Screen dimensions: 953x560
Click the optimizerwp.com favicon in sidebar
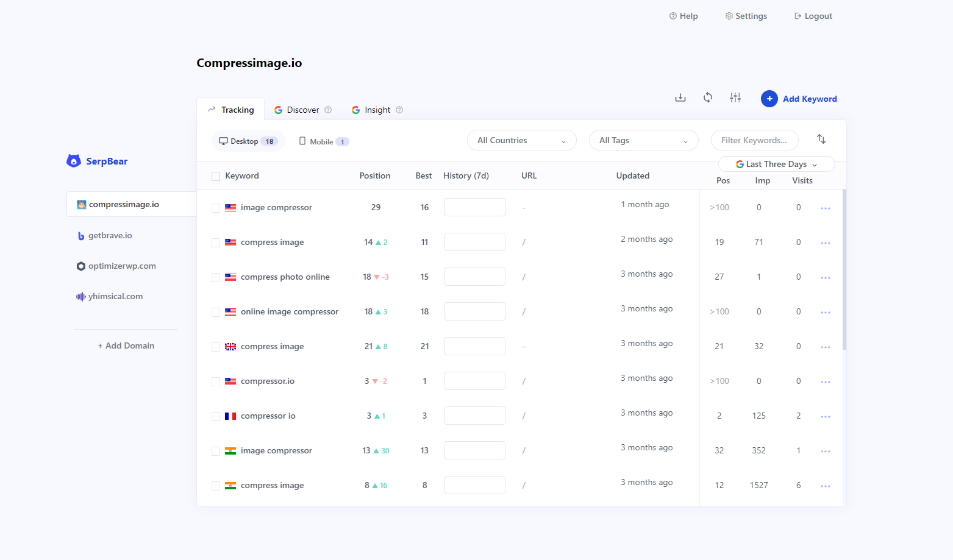(x=80, y=266)
